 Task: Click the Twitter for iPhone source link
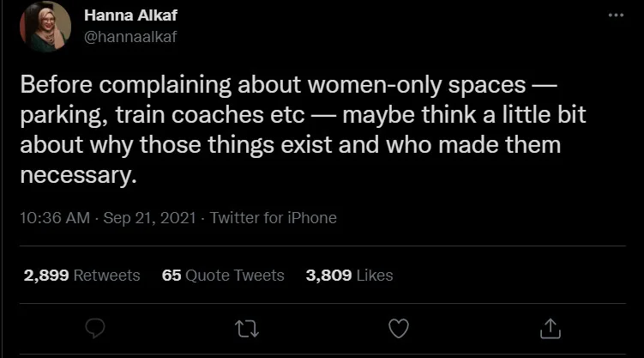[273, 218]
